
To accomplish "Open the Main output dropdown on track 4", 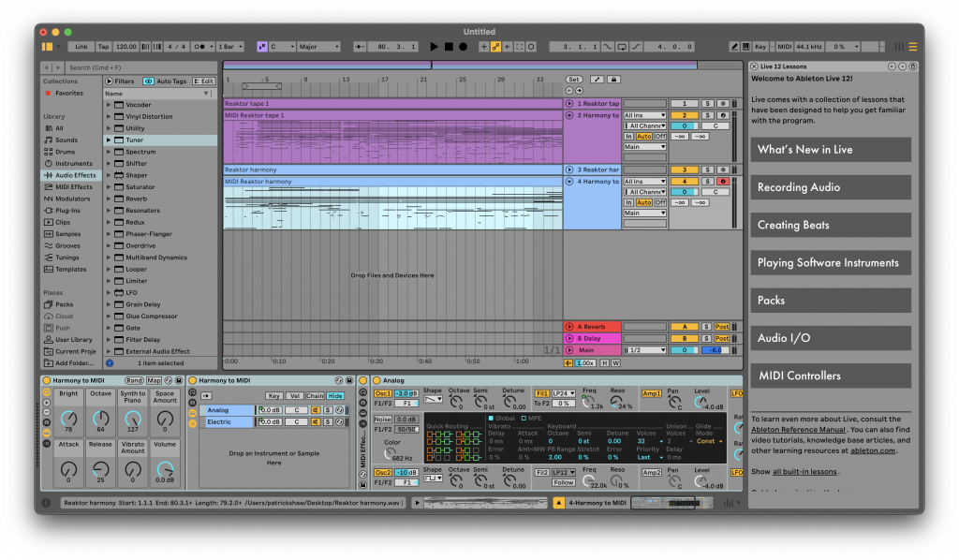I will [644, 214].
